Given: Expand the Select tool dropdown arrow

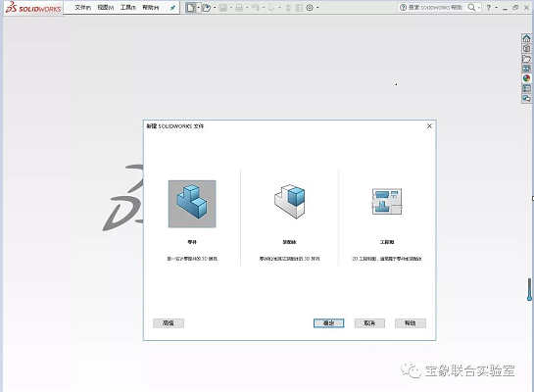Looking at the screenshot, I should click(279, 8).
